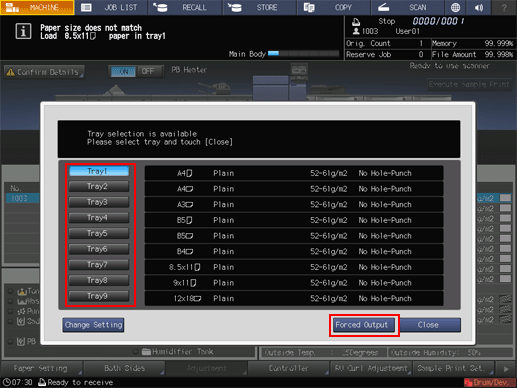The height and width of the screenshot is (388, 517).
Task: Turn PB Heater OFF
Action: click(x=149, y=71)
